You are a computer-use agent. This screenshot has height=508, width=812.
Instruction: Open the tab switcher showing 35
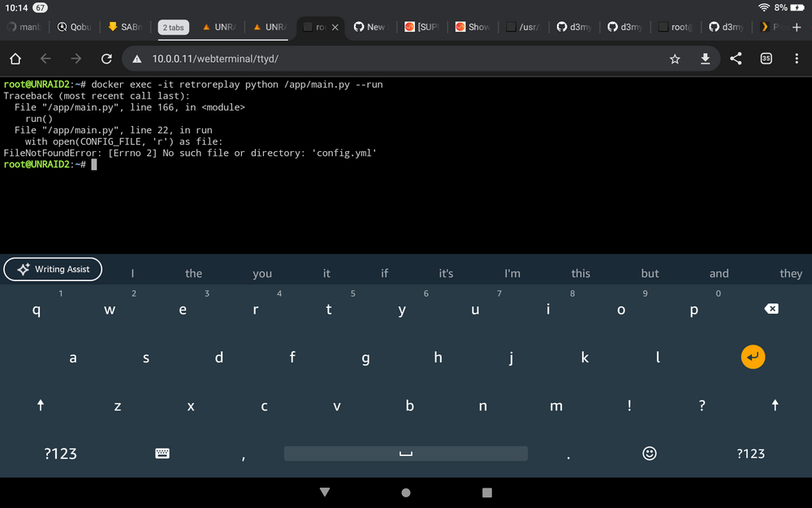(767, 59)
